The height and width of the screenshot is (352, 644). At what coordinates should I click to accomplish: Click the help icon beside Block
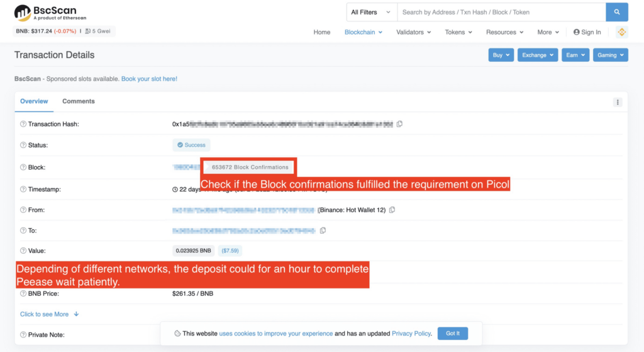tap(23, 167)
